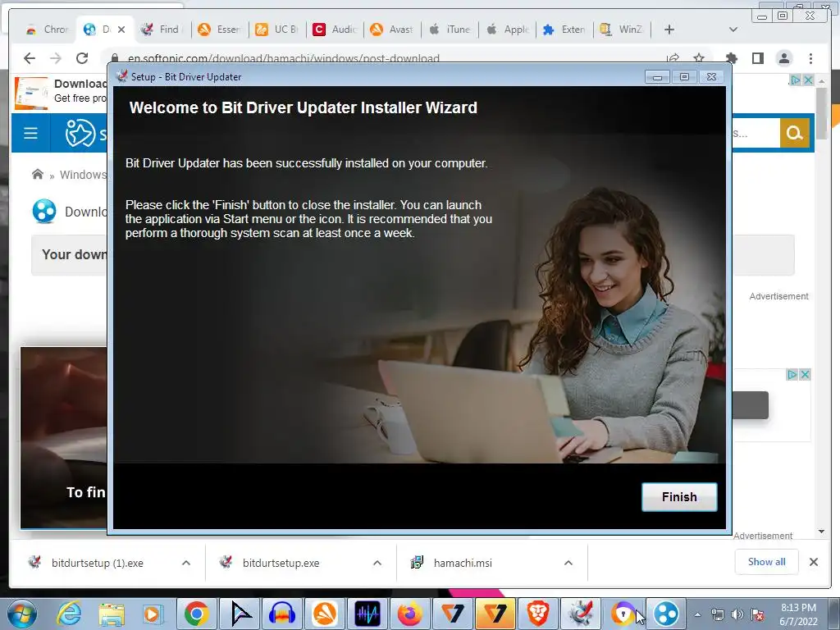The width and height of the screenshot is (840, 630).
Task: Switch to the Essen tab
Action: click(220, 30)
